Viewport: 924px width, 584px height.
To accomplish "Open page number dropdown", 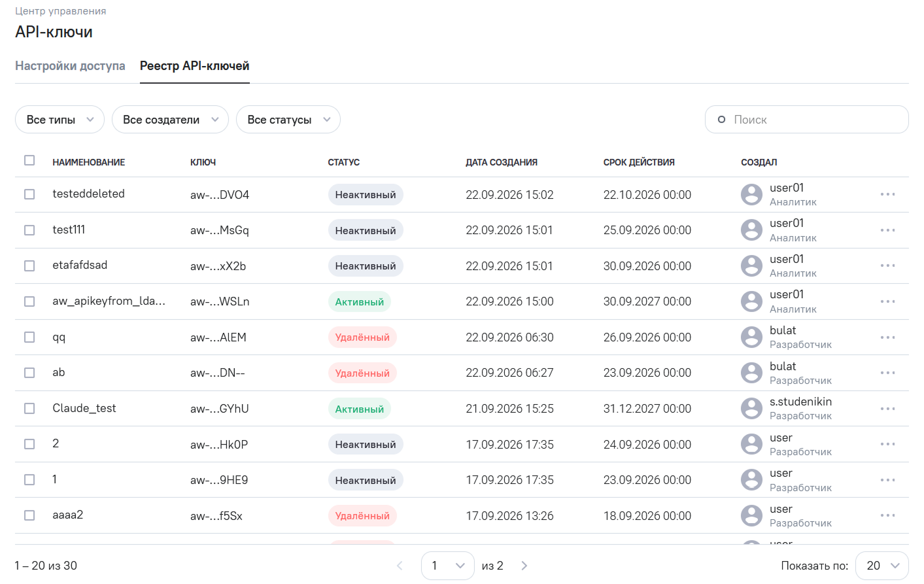I will (448, 566).
